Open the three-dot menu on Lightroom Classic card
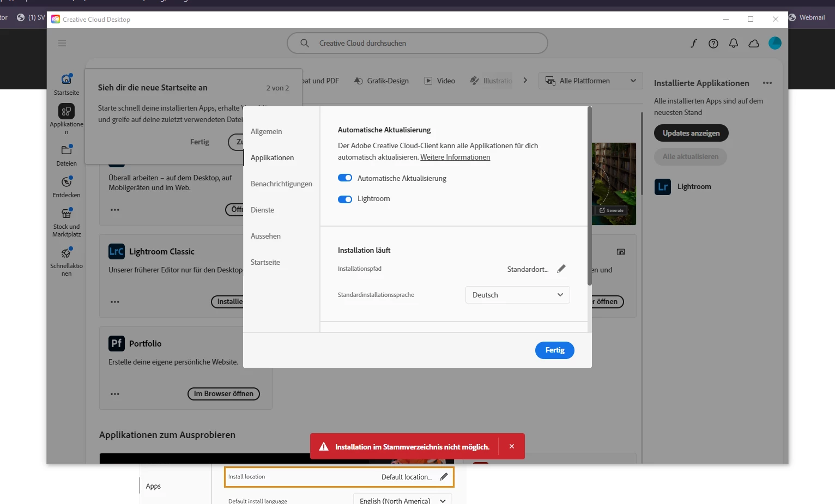 tap(115, 302)
